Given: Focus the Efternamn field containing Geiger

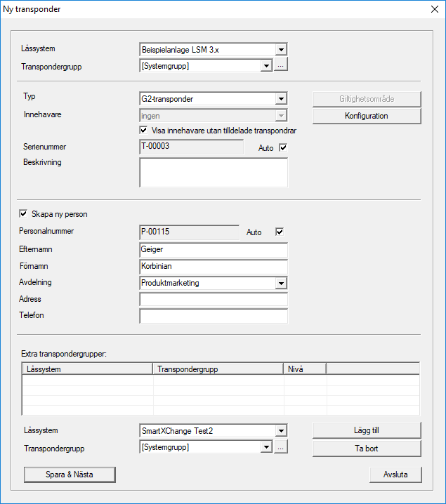Looking at the screenshot, I should (x=214, y=251).
